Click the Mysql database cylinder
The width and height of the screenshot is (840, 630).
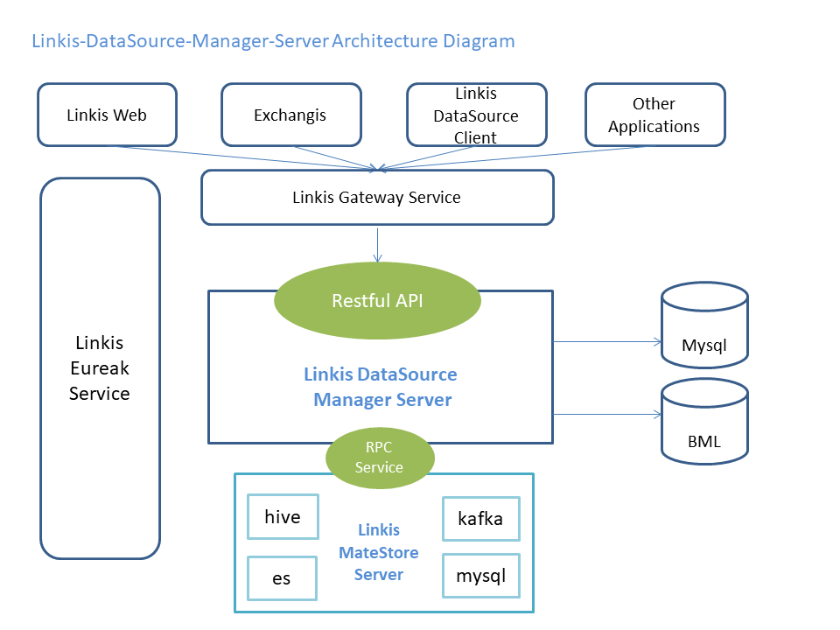point(704,332)
